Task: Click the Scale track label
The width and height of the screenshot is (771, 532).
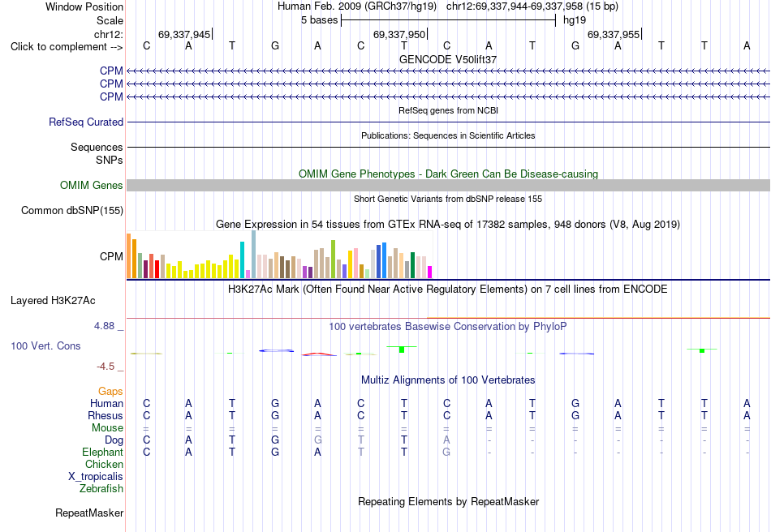Action: coord(110,20)
